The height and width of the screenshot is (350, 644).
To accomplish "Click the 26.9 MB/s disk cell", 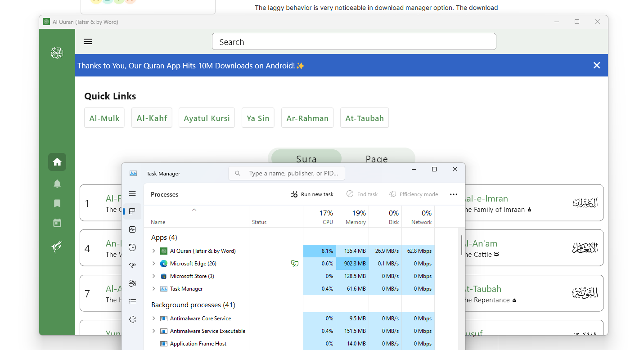I will click(x=385, y=251).
